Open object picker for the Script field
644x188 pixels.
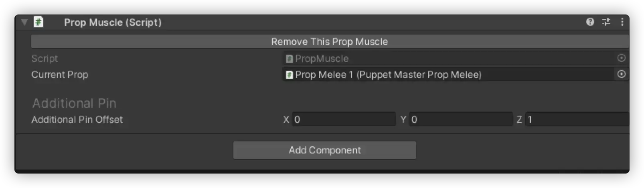621,58
